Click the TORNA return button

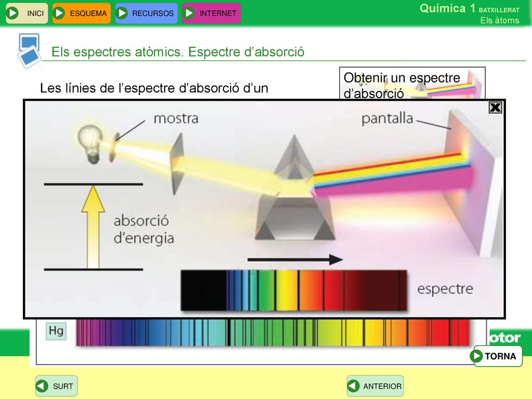496,356
